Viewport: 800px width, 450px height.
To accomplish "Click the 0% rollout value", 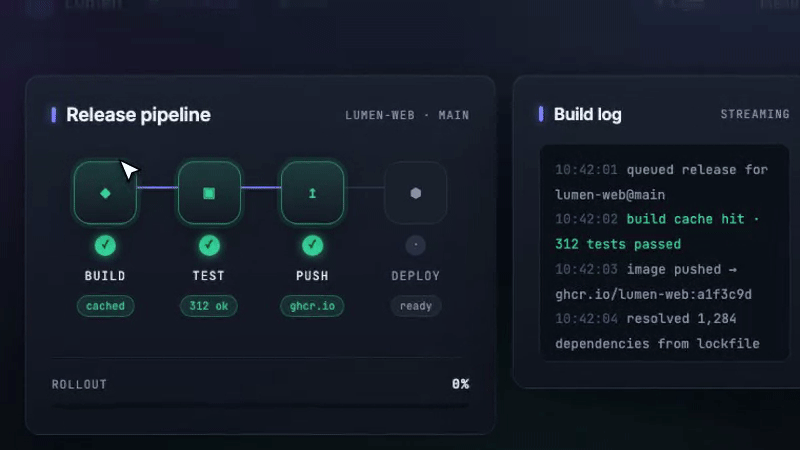I will 461,384.
